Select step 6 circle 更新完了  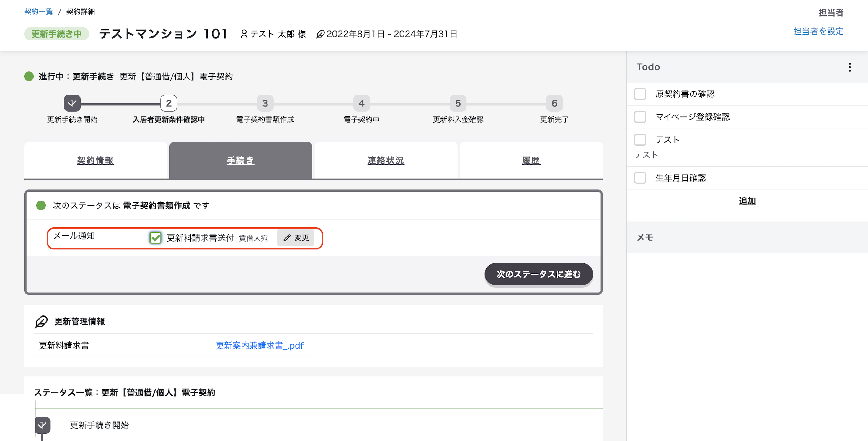(x=554, y=103)
